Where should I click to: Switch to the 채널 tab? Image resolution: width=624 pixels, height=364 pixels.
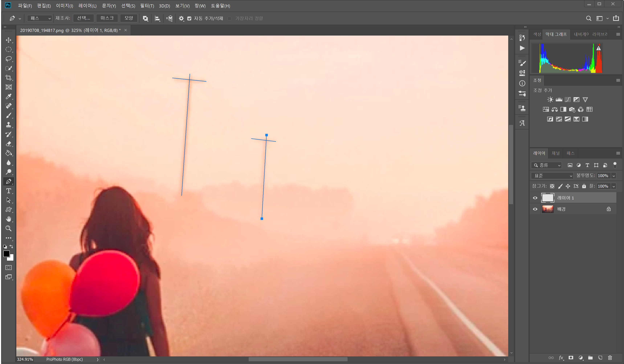(555, 153)
